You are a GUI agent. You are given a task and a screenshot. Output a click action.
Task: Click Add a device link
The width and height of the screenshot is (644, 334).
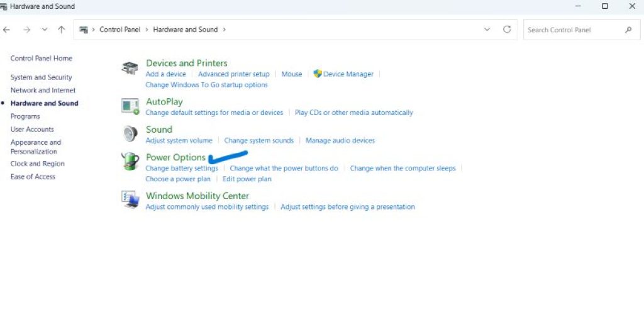coord(165,74)
